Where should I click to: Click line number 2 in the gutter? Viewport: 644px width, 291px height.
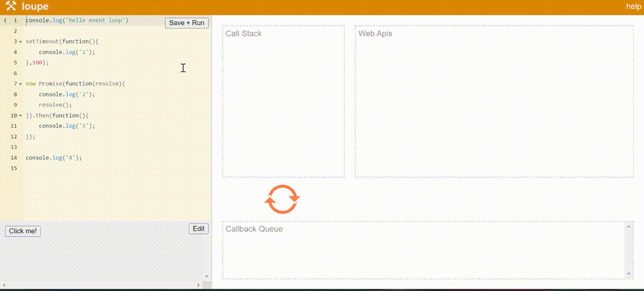15,32
